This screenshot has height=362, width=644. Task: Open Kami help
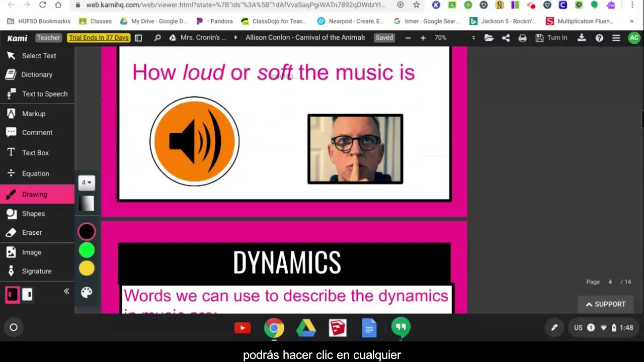[x=599, y=38]
